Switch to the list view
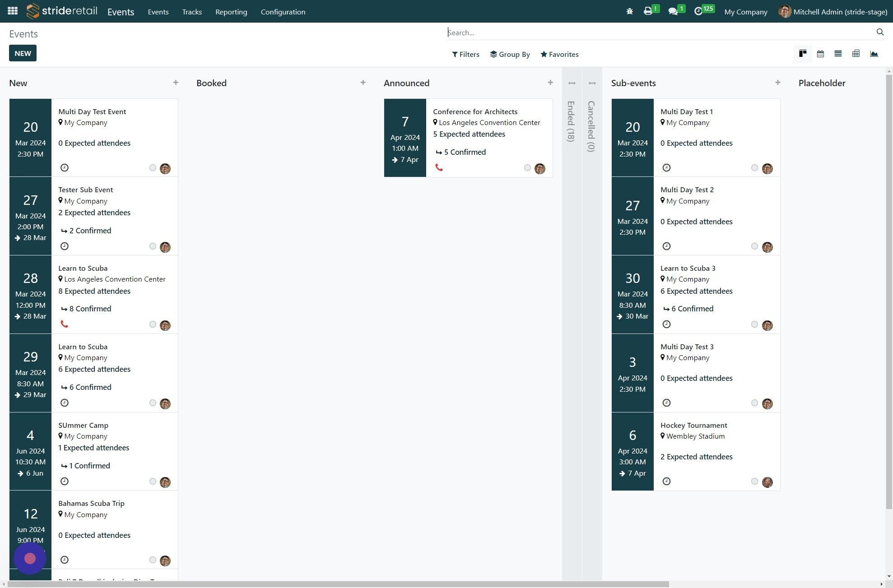This screenshot has height=588, width=893. (838, 54)
